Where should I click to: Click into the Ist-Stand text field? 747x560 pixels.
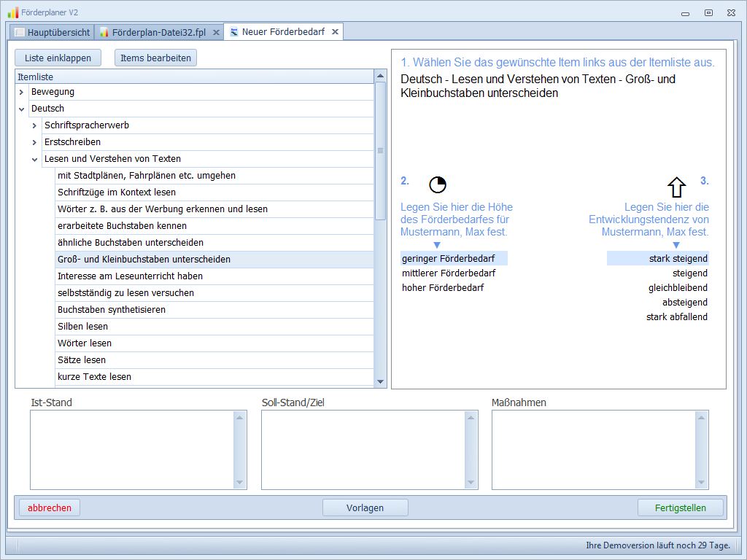(132, 450)
